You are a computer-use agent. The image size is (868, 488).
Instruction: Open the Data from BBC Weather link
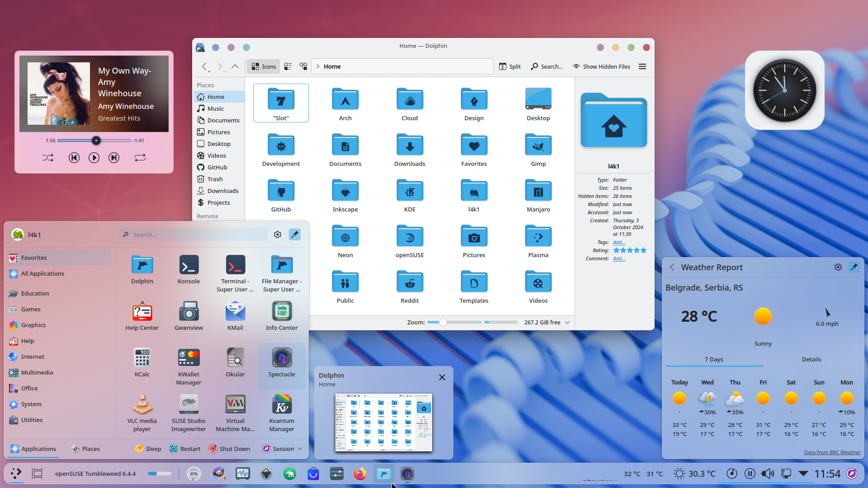point(832,452)
